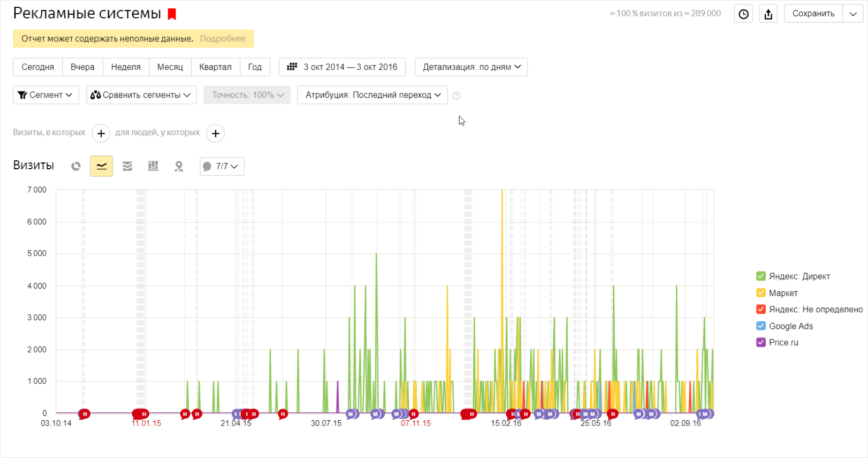Open the map chart view
Screen dimensions: 868x458
179,166
